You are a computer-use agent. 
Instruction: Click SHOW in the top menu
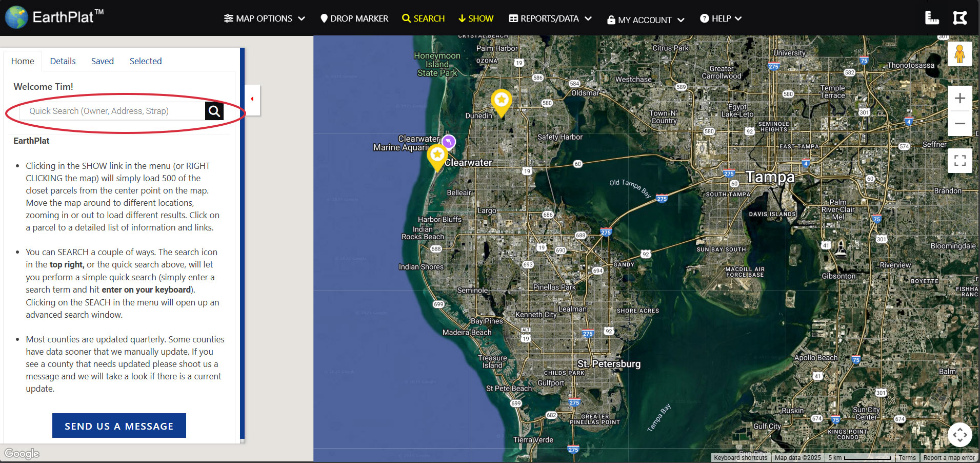476,18
